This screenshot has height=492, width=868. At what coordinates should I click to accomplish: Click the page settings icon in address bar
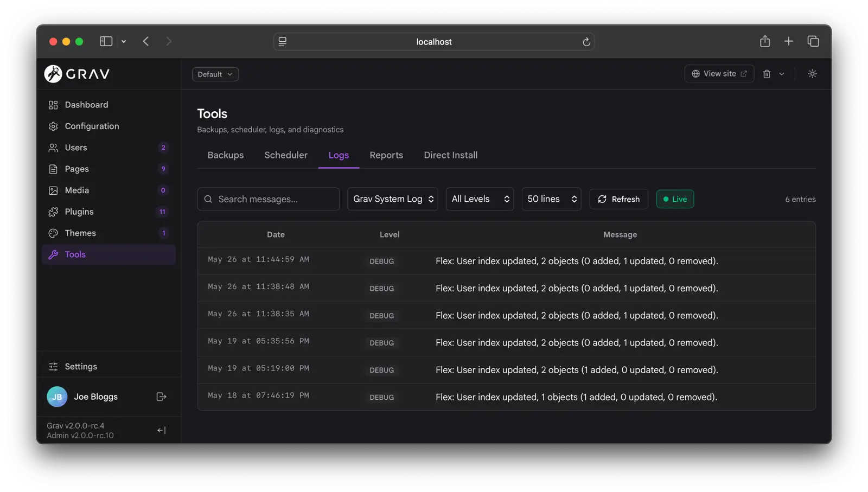(283, 42)
